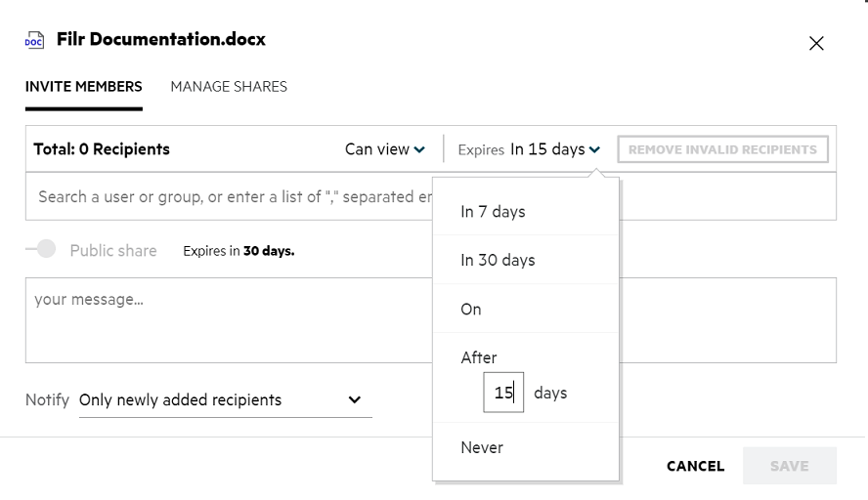868x500 pixels.
Task: Select the On date expiry option
Action: point(471,309)
